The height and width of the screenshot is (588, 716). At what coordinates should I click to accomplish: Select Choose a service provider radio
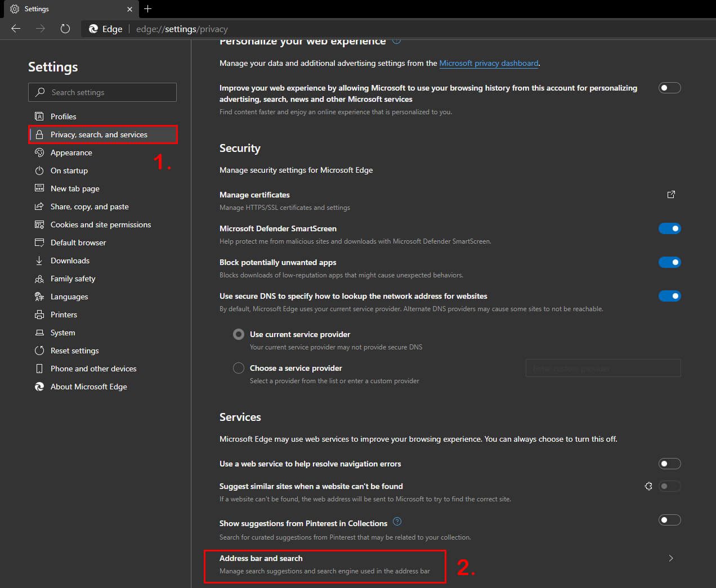pos(239,368)
